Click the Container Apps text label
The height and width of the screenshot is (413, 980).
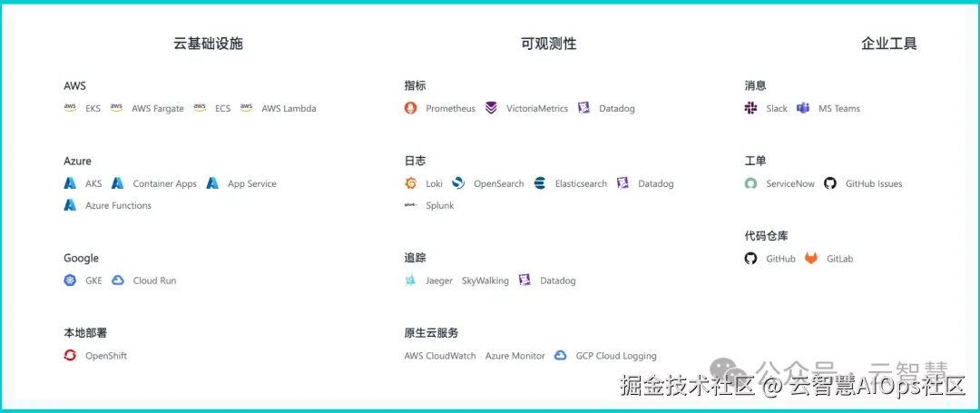[x=165, y=183]
